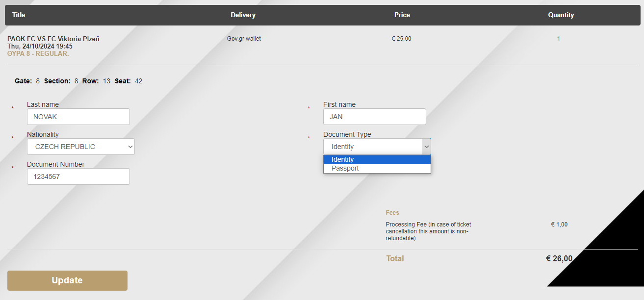Click the € 1,00 processing fee amount

click(559, 225)
